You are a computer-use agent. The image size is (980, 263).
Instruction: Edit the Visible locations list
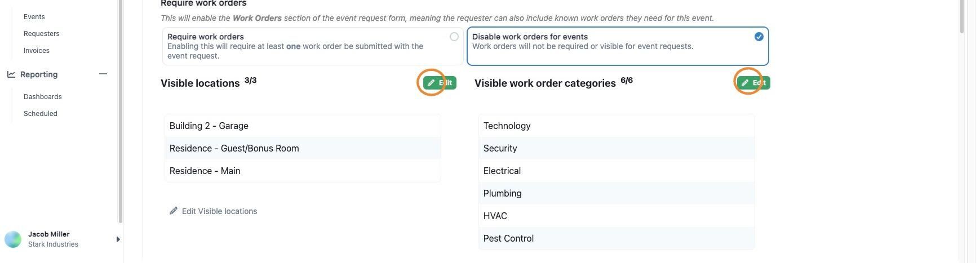click(440, 83)
